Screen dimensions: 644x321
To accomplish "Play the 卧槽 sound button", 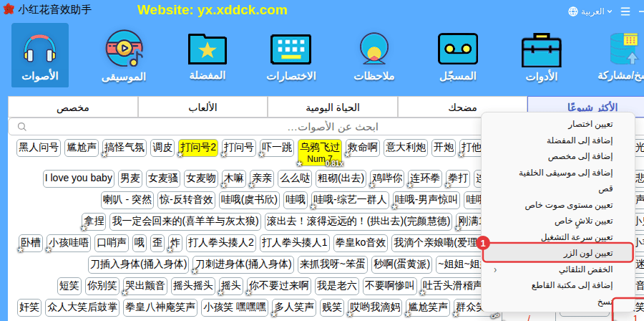I will [x=31, y=242].
